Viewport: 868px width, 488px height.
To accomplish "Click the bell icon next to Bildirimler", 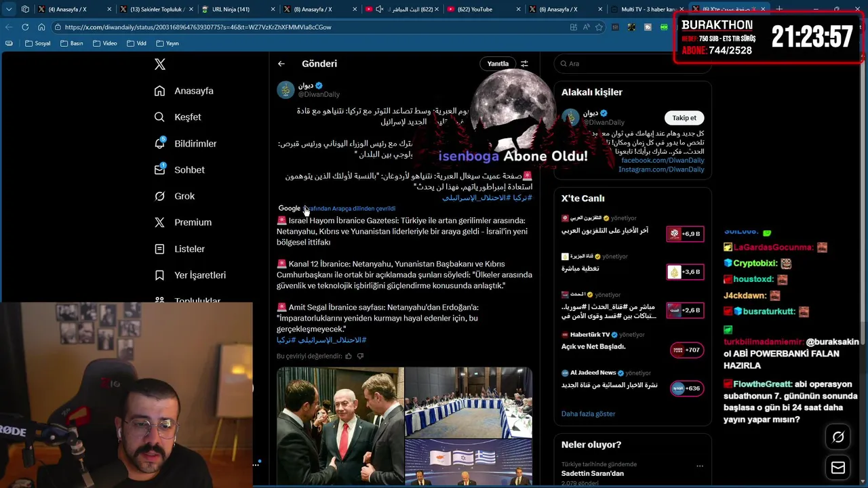I will [x=159, y=143].
